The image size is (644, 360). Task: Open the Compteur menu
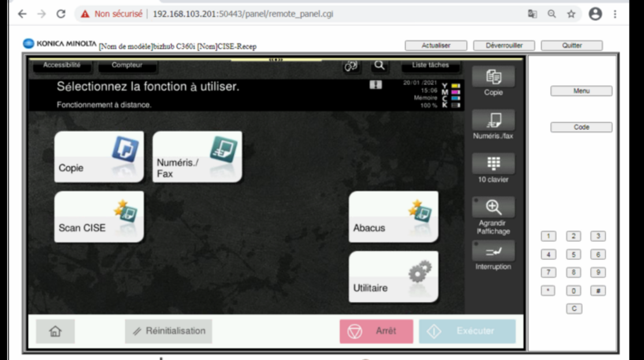(126, 66)
